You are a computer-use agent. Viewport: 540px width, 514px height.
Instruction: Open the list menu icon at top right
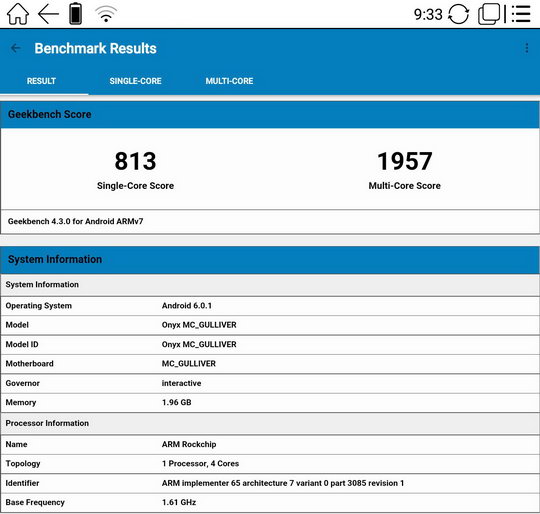click(521, 14)
